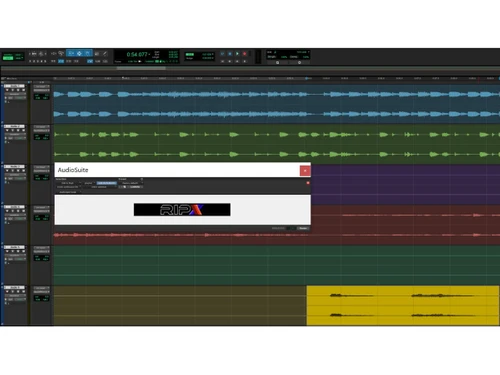Select the first track name label
500x375 pixels.
click(x=14, y=86)
